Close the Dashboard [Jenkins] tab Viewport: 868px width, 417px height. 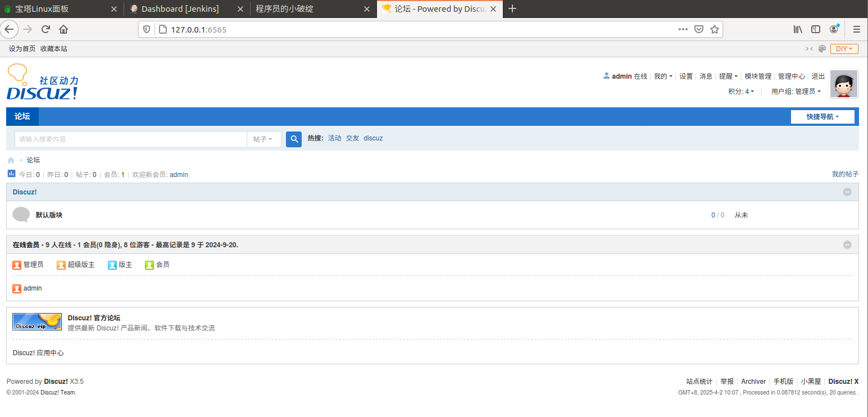click(240, 9)
